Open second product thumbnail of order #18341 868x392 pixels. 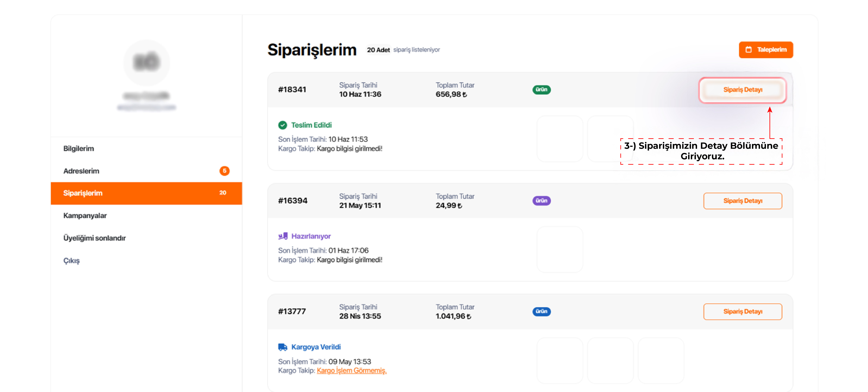(x=610, y=139)
